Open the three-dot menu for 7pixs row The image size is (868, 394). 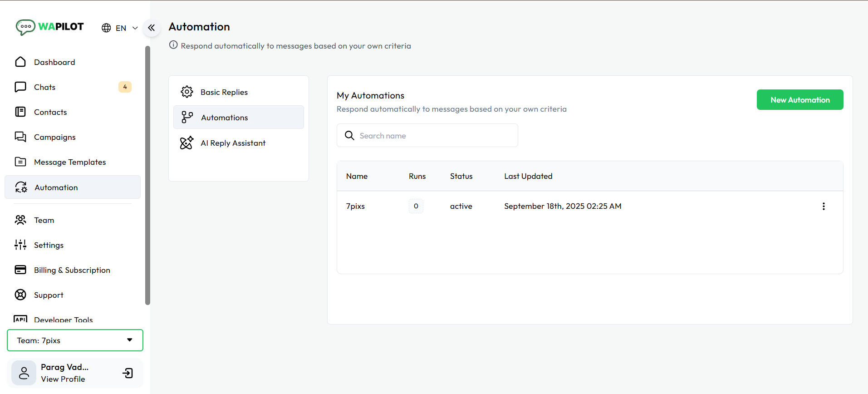click(x=824, y=206)
